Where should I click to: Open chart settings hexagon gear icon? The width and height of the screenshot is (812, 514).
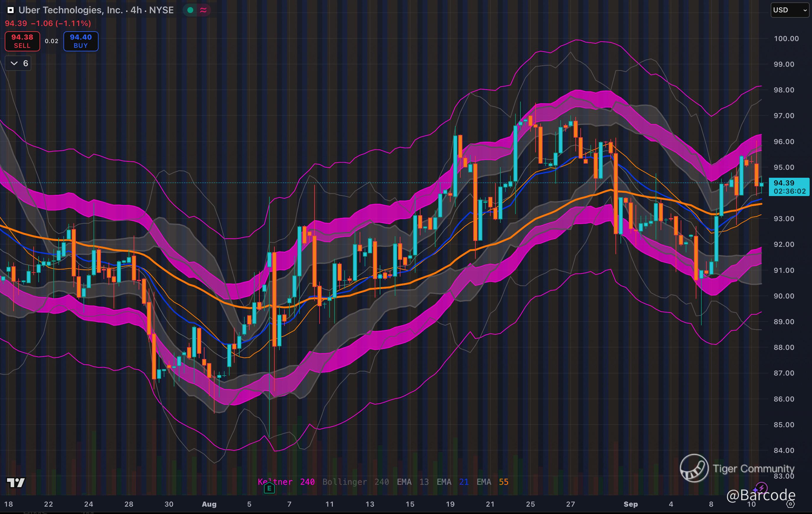coord(790,504)
